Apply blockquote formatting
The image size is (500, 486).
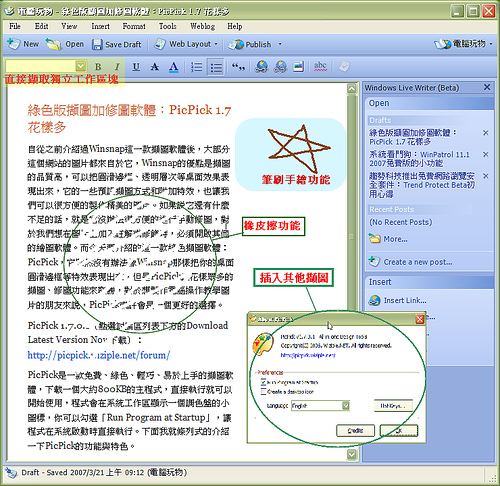[238, 67]
